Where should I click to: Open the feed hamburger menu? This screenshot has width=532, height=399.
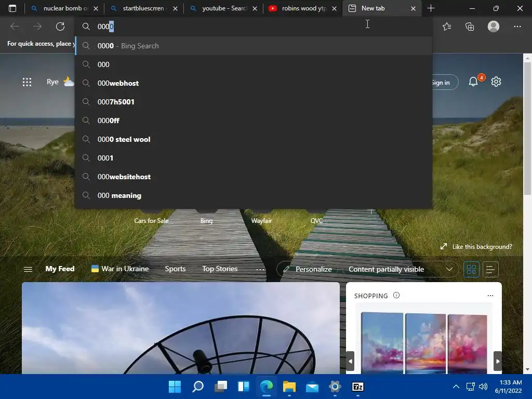point(28,269)
